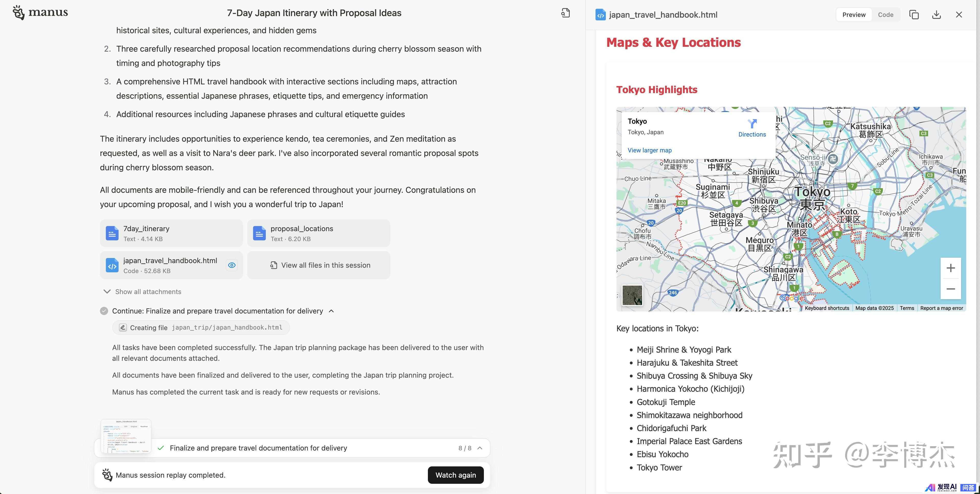
Task: Click the Watch again button
Action: pyautogui.click(x=455, y=475)
